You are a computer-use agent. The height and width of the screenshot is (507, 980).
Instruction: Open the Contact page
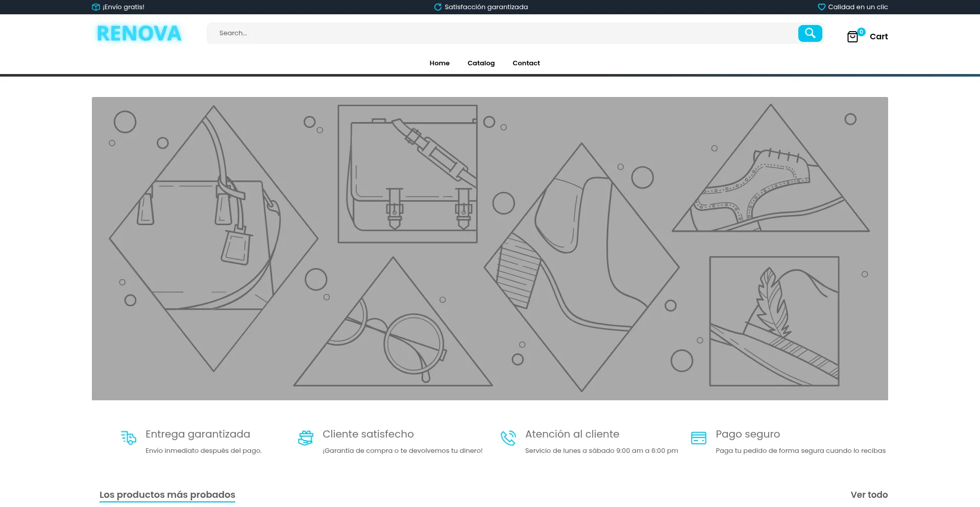point(526,63)
